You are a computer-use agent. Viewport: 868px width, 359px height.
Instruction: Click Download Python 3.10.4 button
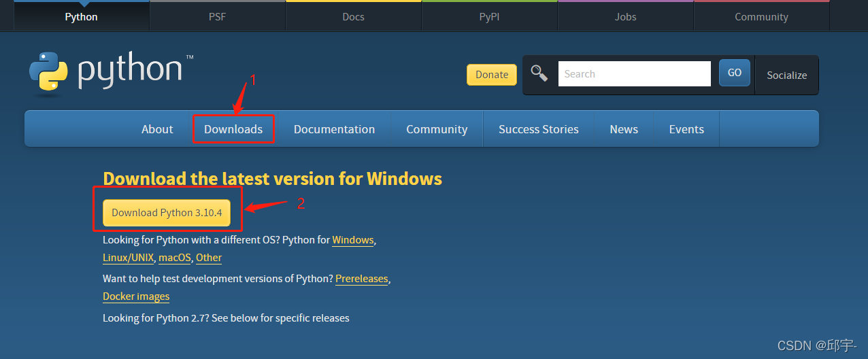point(167,213)
